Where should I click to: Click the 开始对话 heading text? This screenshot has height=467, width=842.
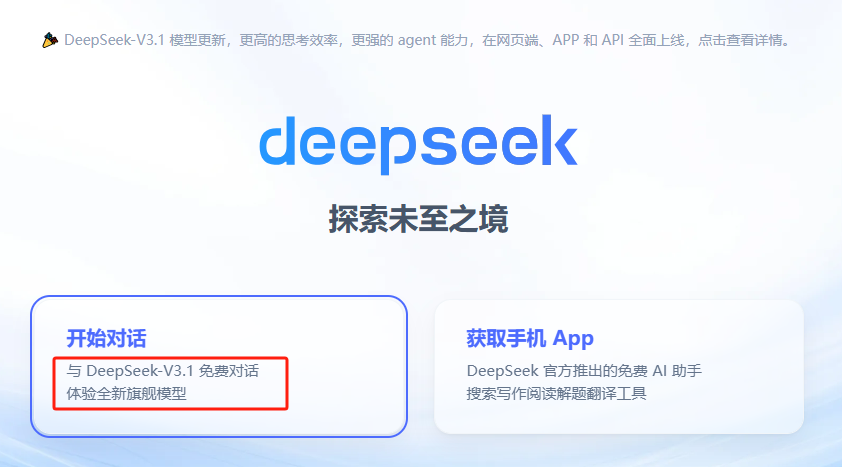(106, 339)
